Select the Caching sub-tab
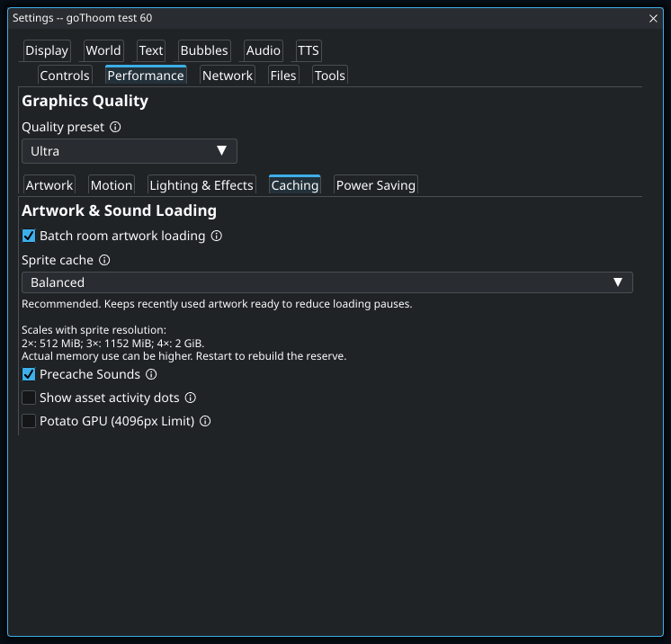The width and height of the screenshot is (671, 644). pos(295,185)
